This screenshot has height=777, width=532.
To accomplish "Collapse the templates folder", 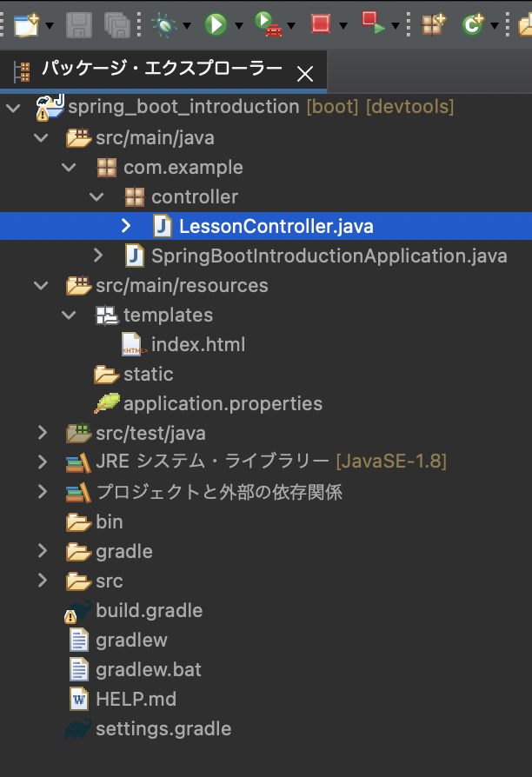I will tap(69, 315).
